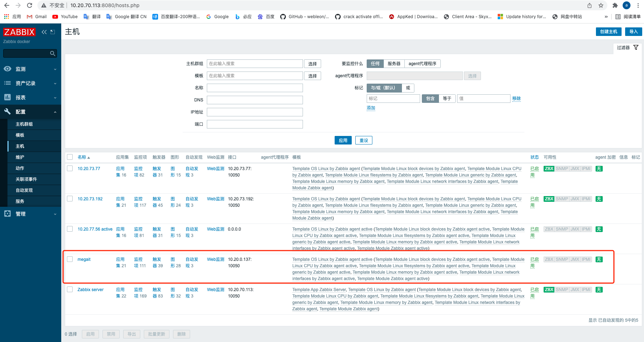Collapse the sidebar with double-chevron icon
Image resolution: width=644 pixels, height=342 pixels.
tap(44, 32)
